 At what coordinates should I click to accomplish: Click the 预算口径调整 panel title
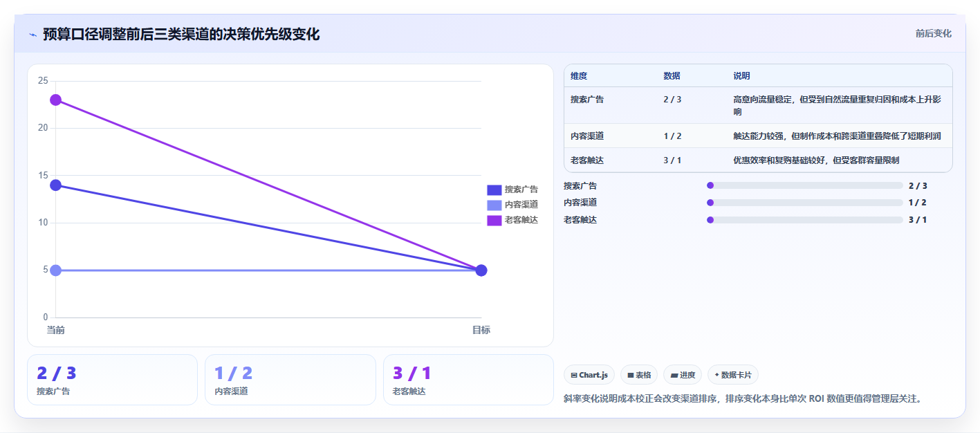click(181, 34)
